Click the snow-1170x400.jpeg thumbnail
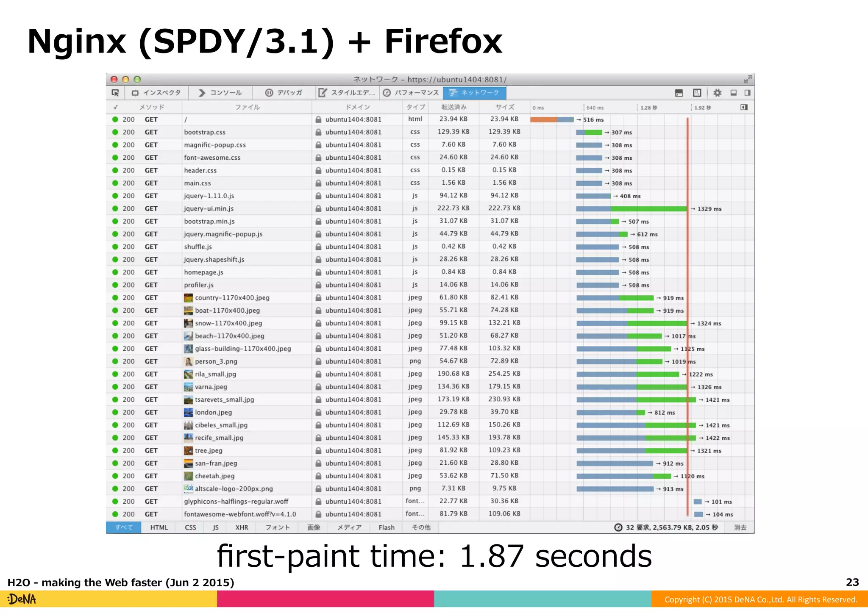 point(189,323)
